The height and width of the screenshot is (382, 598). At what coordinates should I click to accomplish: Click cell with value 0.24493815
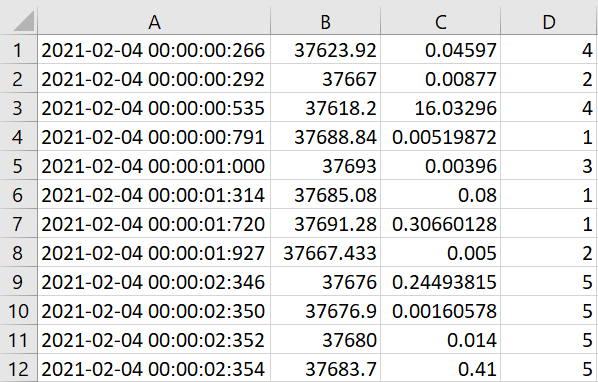(x=440, y=281)
